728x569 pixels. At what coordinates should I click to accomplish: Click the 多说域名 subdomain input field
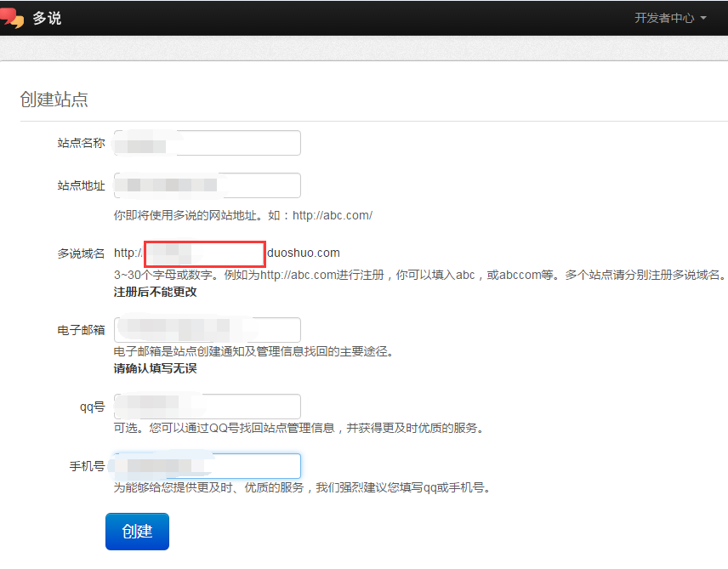coord(205,253)
